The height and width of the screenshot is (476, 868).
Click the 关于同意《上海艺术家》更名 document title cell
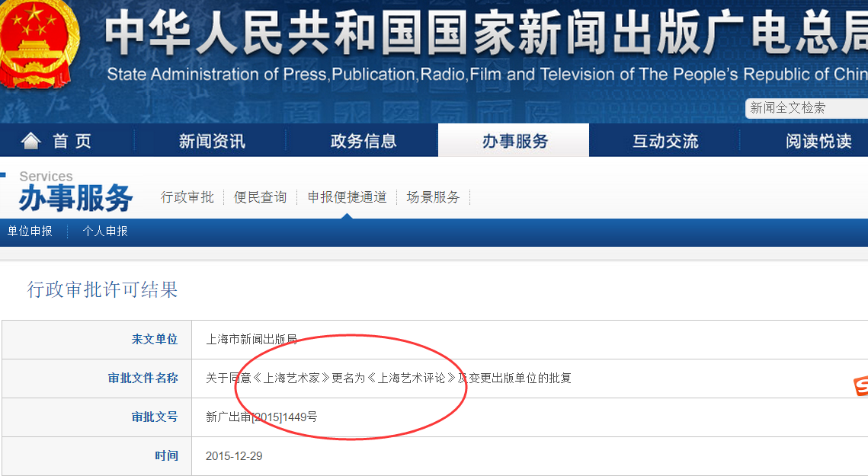[388, 378]
